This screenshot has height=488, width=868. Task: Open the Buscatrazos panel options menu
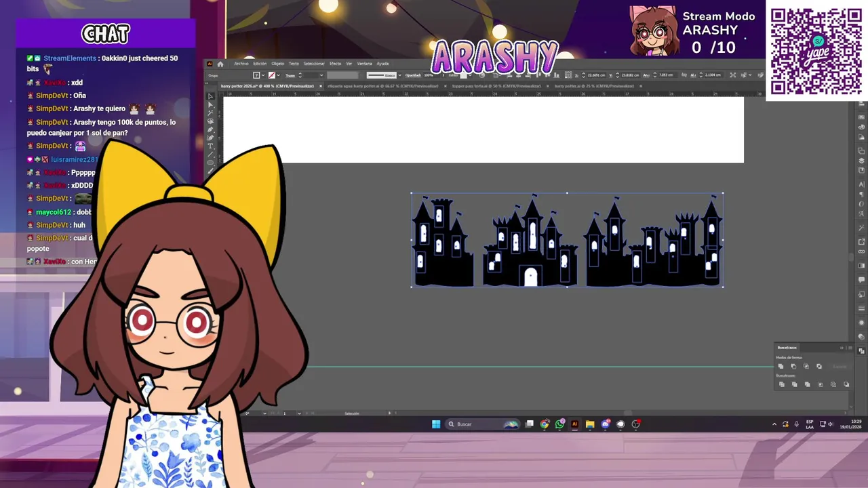(850, 348)
